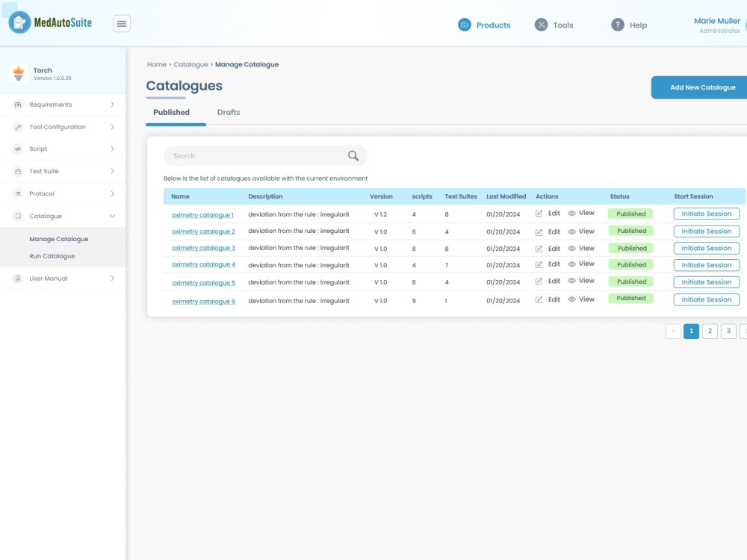Open the oximetry catalogue 1 link

pyautogui.click(x=203, y=215)
